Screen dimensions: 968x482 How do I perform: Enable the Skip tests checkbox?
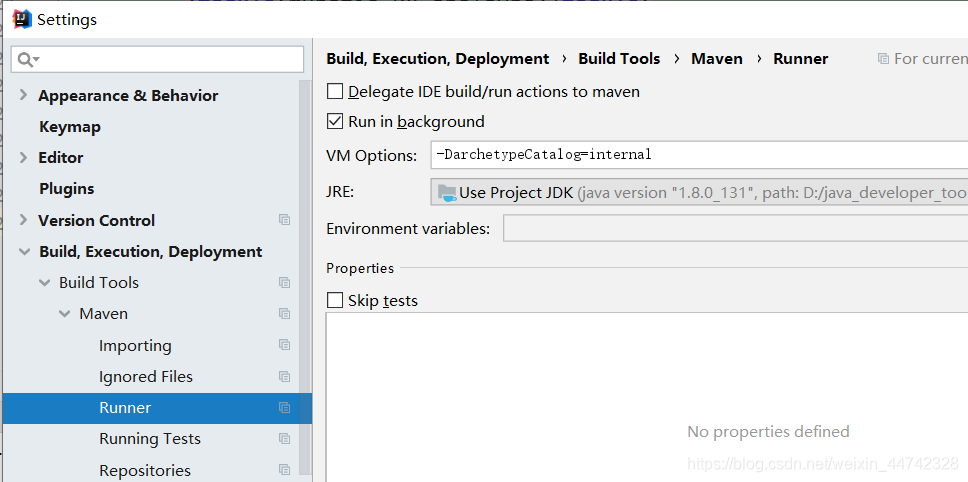(x=335, y=301)
